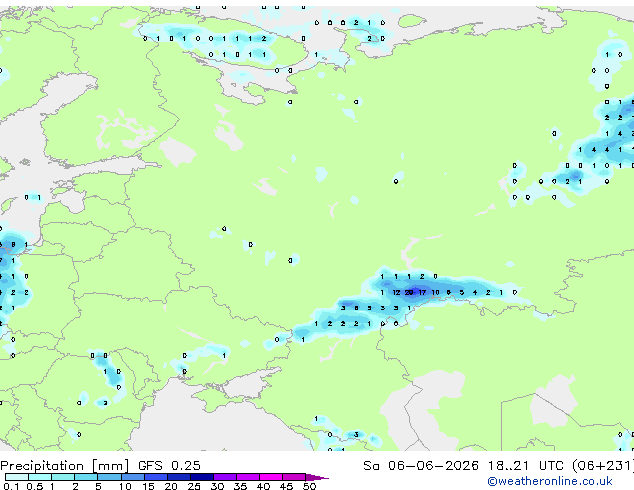Click the legend label '0.1'
This screenshot has width=634, height=490.
coord(11,486)
